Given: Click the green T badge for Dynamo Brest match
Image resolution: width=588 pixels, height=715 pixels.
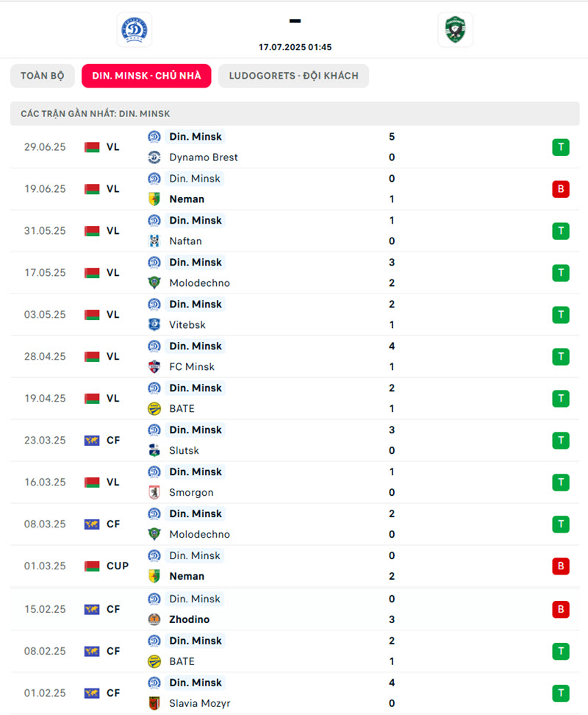Looking at the screenshot, I should coord(561,147).
